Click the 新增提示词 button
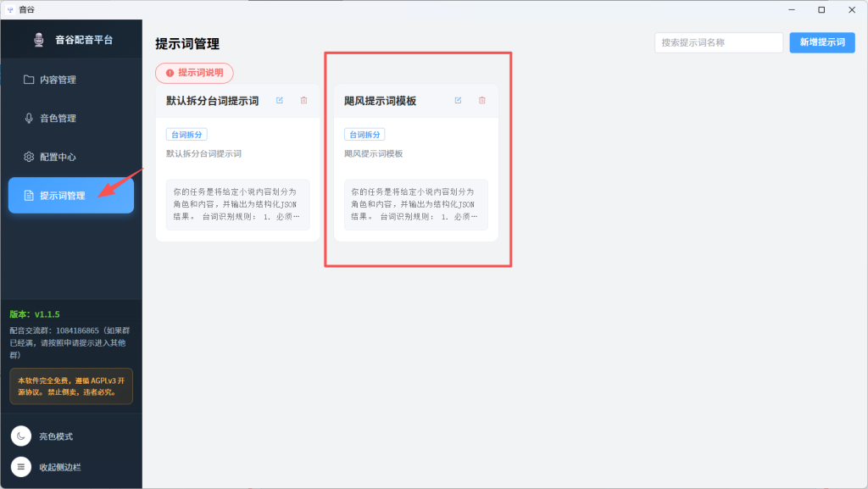The height and width of the screenshot is (489, 868). 822,42
